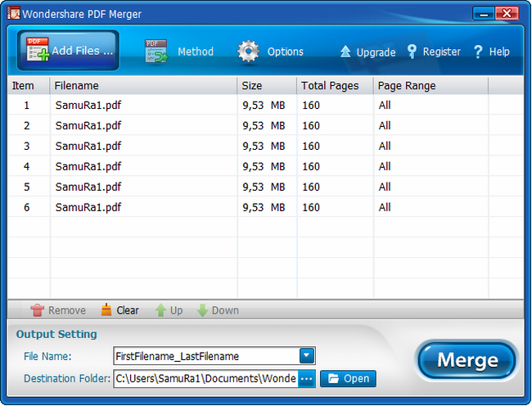Click the Remove trash bin icon

pyautogui.click(x=37, y=310)
